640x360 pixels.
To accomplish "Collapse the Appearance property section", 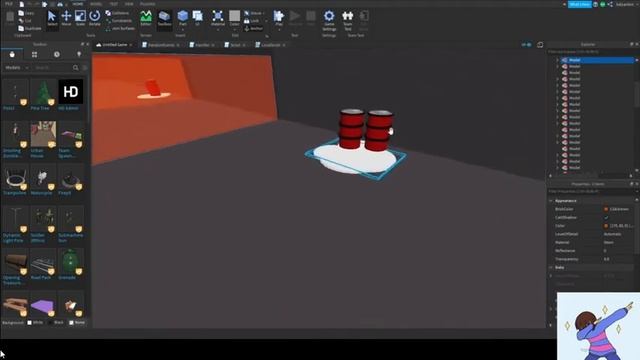I will pos(551,201).
